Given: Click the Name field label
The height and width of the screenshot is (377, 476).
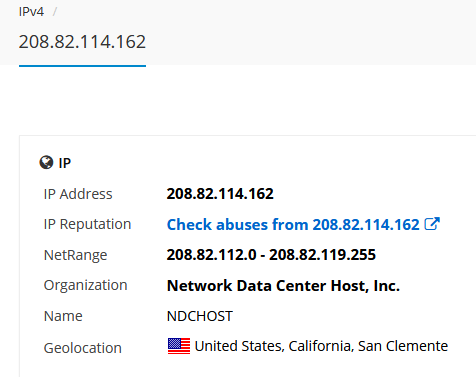Looking at the screenshot, I should click(x=63, y=316).
